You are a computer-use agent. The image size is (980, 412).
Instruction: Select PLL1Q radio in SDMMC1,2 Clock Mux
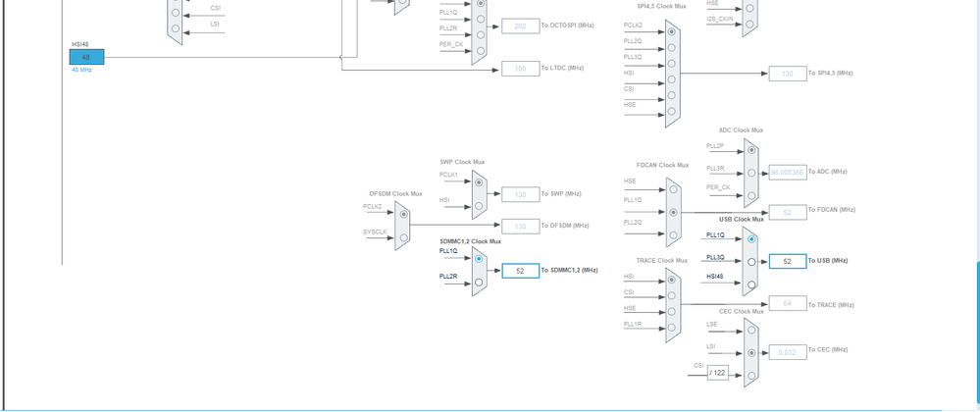coord(479,258)
